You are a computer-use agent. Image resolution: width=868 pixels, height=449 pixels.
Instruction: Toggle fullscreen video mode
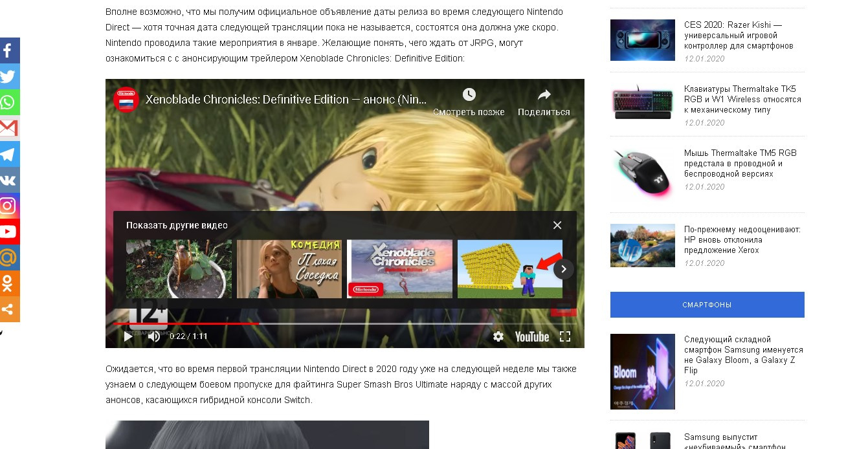point(565,336)
